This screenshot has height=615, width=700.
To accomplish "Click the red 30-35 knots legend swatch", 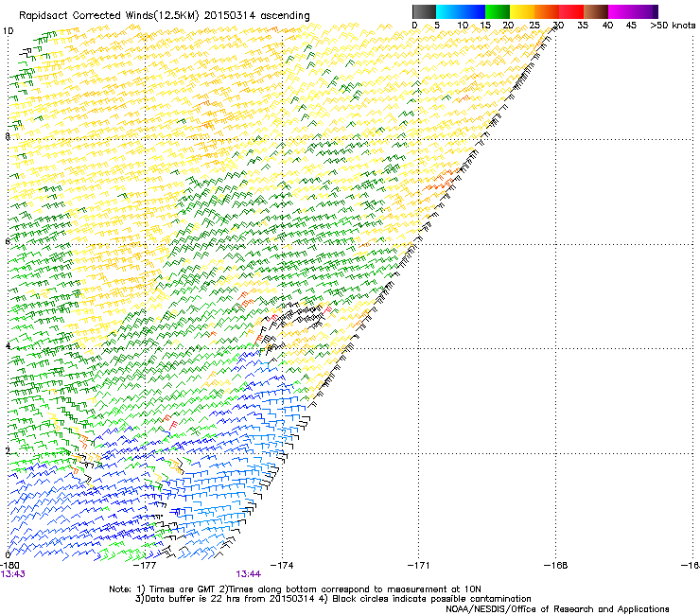I will [x=571, y=11].
